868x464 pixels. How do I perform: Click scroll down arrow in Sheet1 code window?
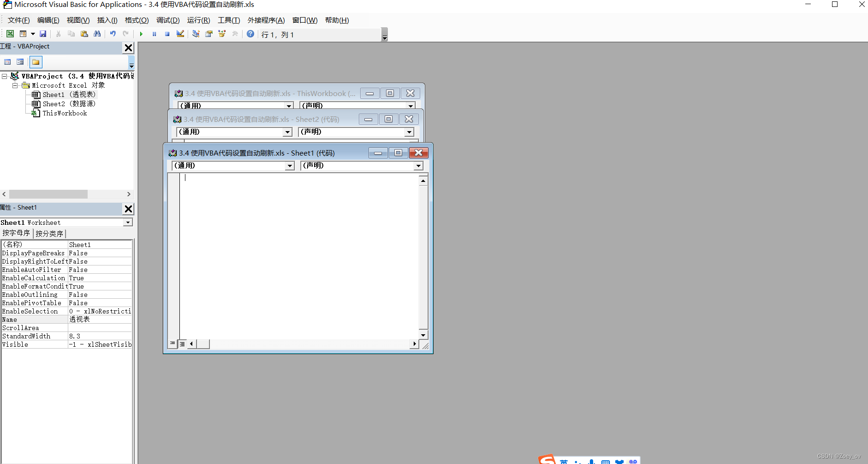(423, 335)
